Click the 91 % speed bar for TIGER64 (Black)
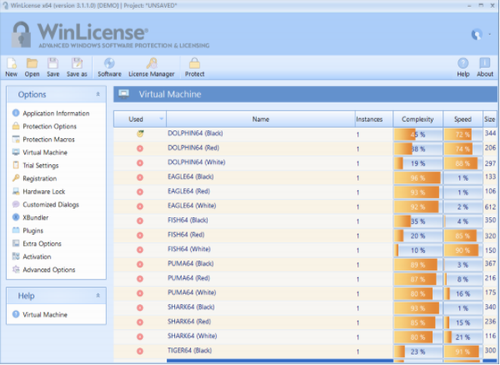Screen dimensions: 500x365 (x=463, y=352)
